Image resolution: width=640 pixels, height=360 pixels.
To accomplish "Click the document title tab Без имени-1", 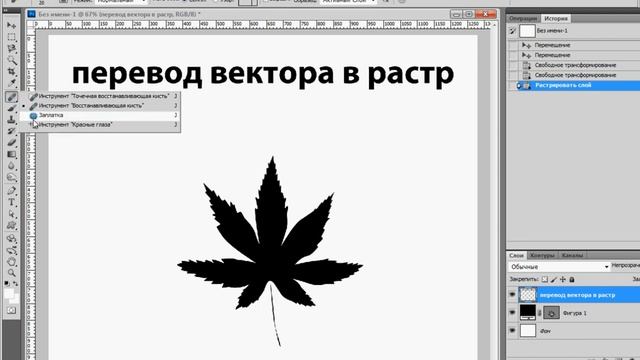I will 119,14.
